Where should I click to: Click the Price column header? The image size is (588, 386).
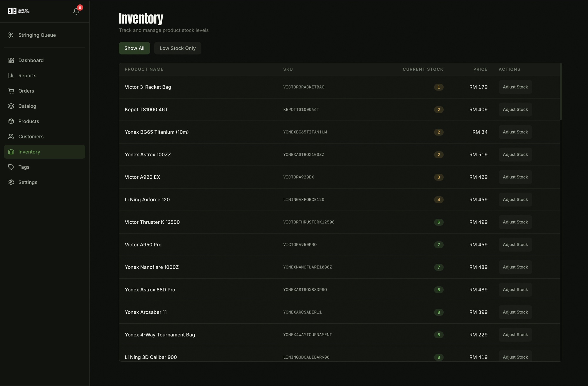tap(480, 69)
